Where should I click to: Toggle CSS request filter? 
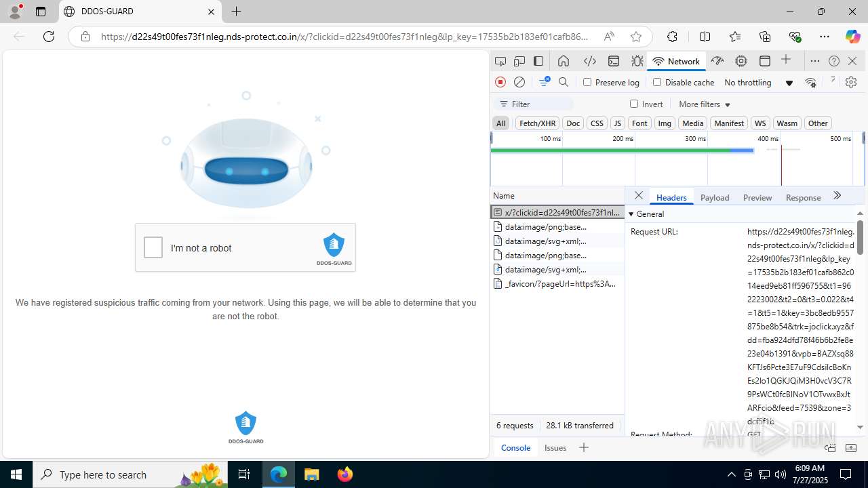[597, 123]
